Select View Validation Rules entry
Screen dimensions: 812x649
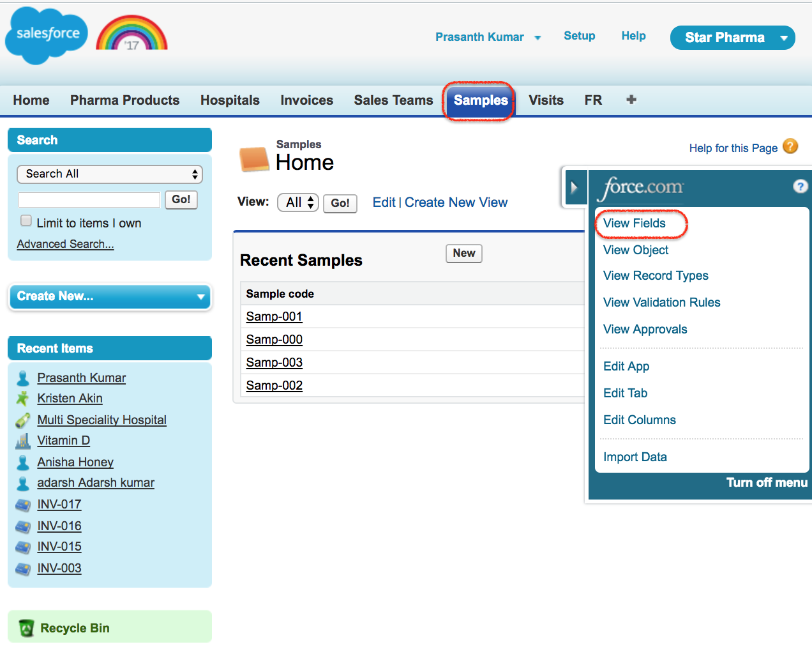[661, 302]
